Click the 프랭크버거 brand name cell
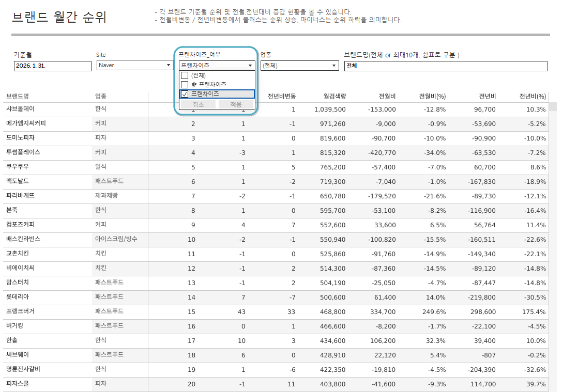Viewport: 563px width, 392px height. click(x=21, y=312)
